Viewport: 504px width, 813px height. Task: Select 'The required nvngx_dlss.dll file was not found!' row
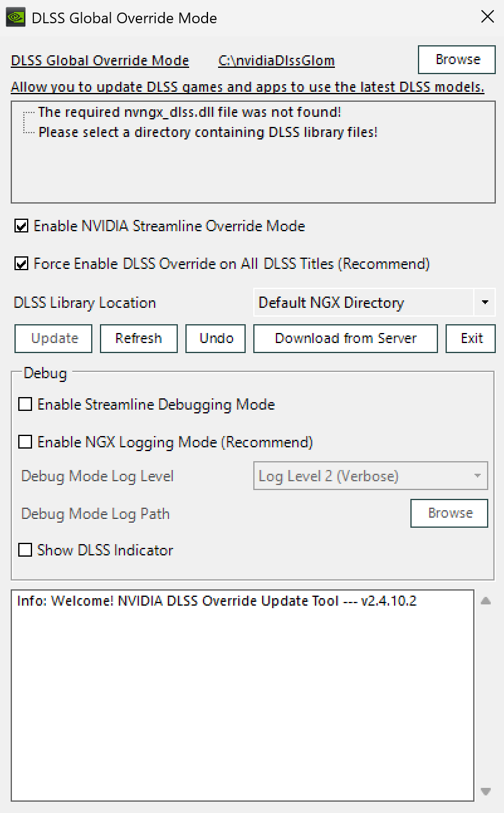coord(190,112)
